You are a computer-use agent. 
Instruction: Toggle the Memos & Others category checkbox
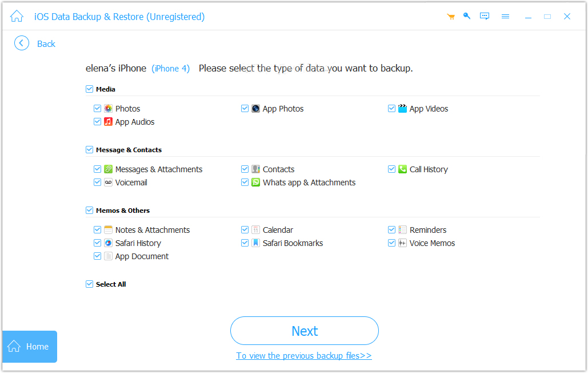pos(89,211)
